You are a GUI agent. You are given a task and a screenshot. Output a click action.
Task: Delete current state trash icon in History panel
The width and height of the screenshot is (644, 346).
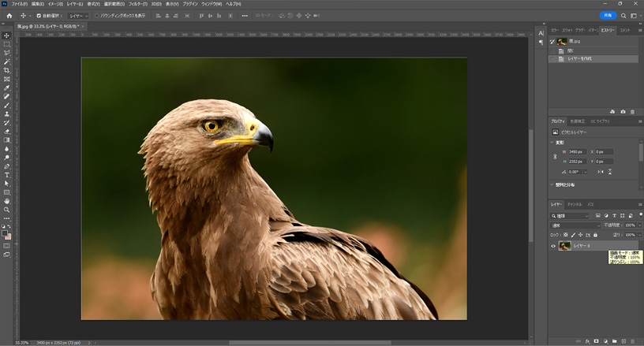click(632, 112)
